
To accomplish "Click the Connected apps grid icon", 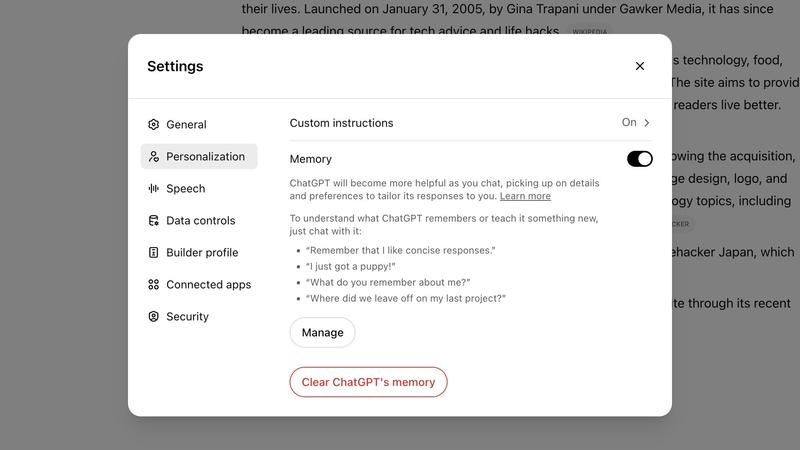I will click(154, 285).
